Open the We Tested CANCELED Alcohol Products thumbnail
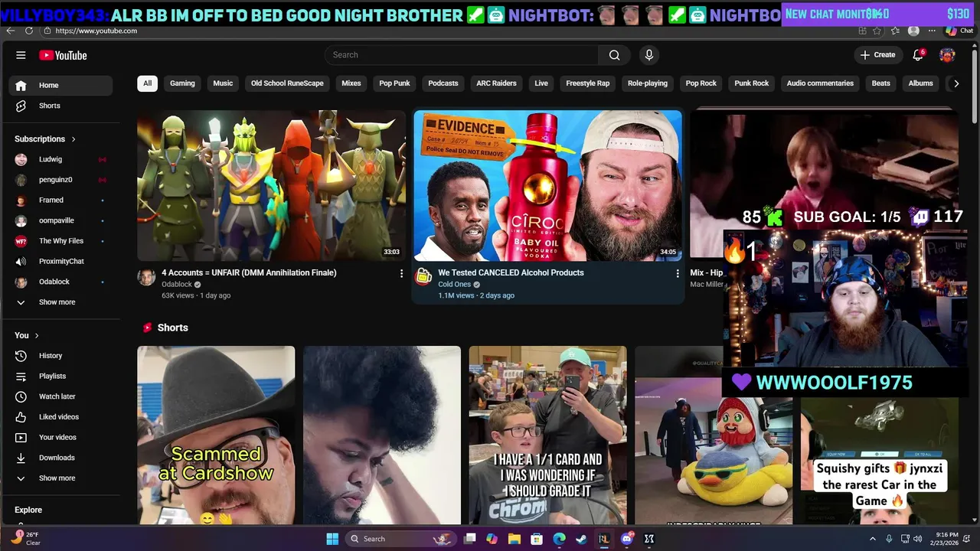Image resolution: width=980 pixels, height=551 pixels. (548, 186)
